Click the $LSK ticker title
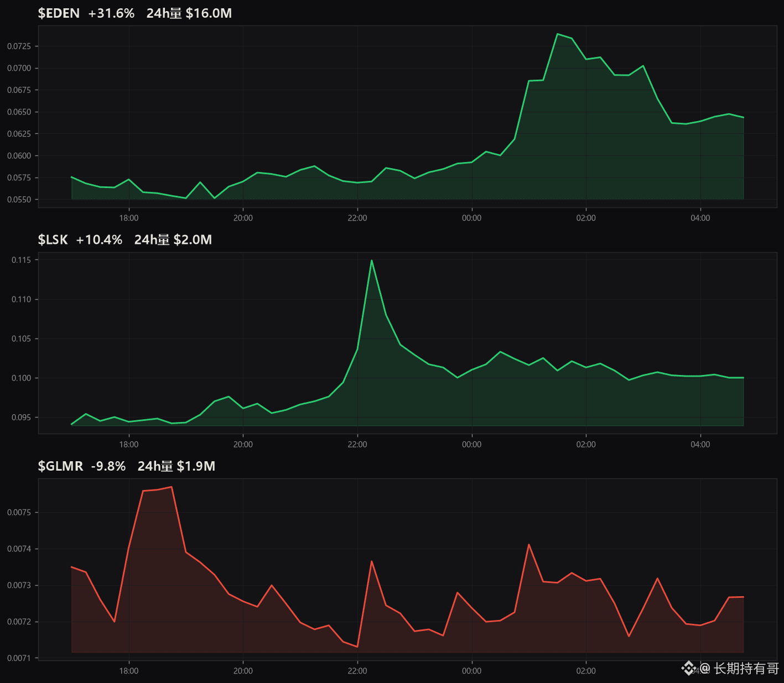 point(53,239)
